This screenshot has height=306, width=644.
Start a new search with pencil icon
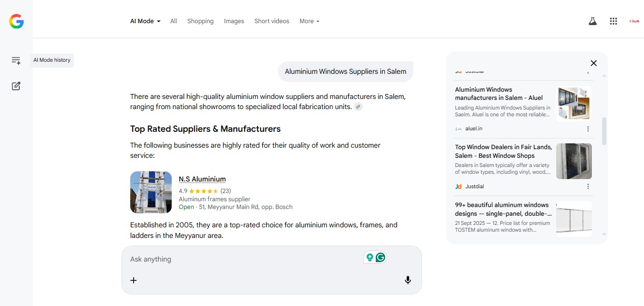(x=16, y=86)
